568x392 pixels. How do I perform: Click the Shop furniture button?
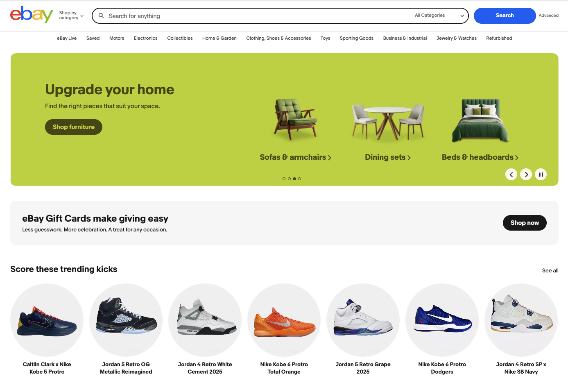(x=74, y=127)
